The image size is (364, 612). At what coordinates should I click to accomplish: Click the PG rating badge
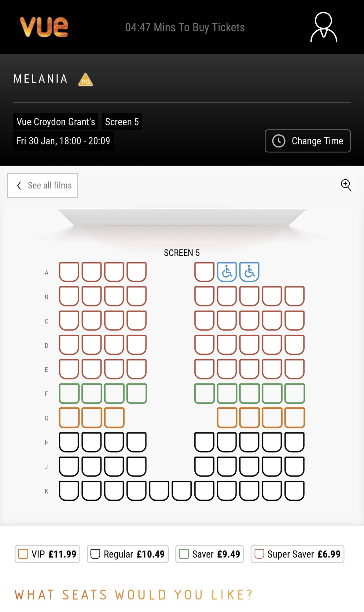coord(86,80)
